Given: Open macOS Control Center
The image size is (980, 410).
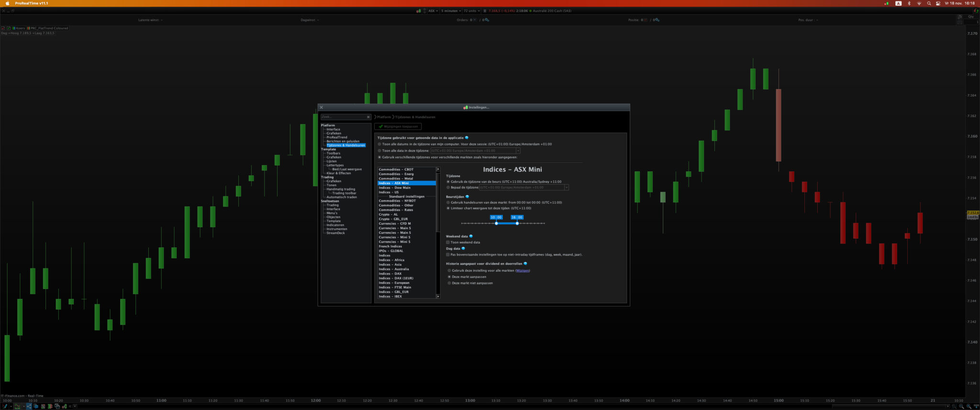Looking at the screenshot, I should coord(938,3).
